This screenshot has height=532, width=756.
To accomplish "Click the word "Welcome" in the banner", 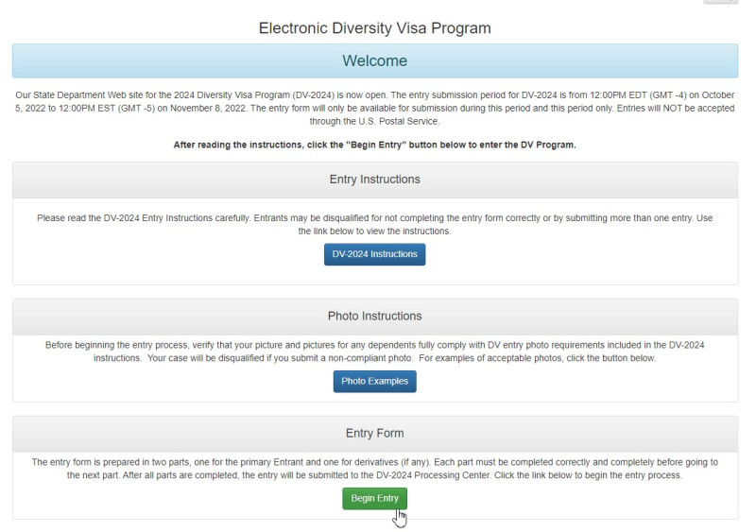I will 374,60.
